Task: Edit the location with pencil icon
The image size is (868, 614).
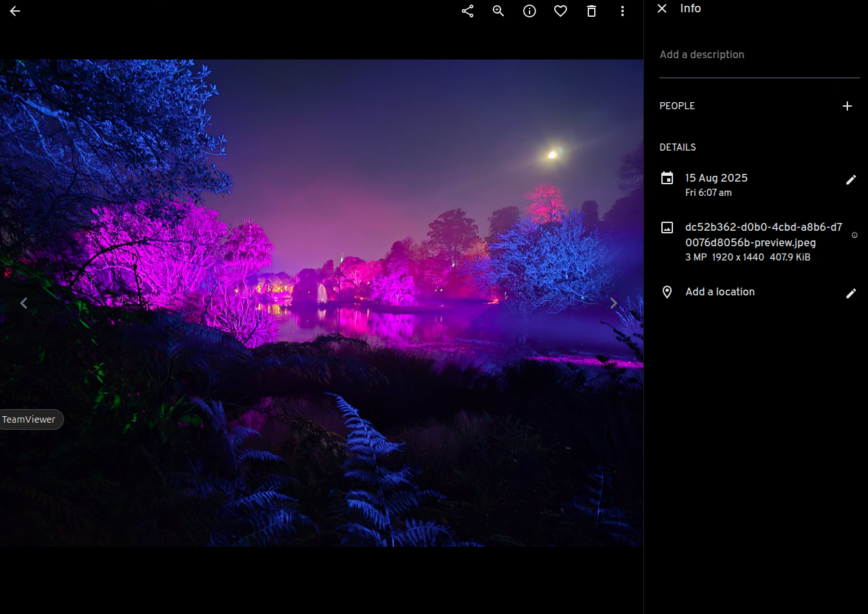Action: pos(851,293)
